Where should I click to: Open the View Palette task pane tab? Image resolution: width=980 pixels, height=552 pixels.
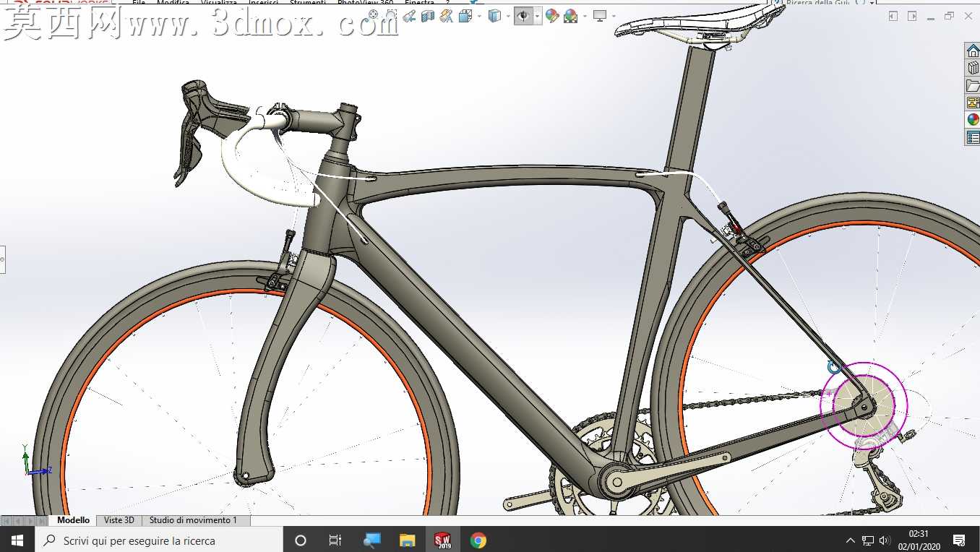click(x=973, y=103)
